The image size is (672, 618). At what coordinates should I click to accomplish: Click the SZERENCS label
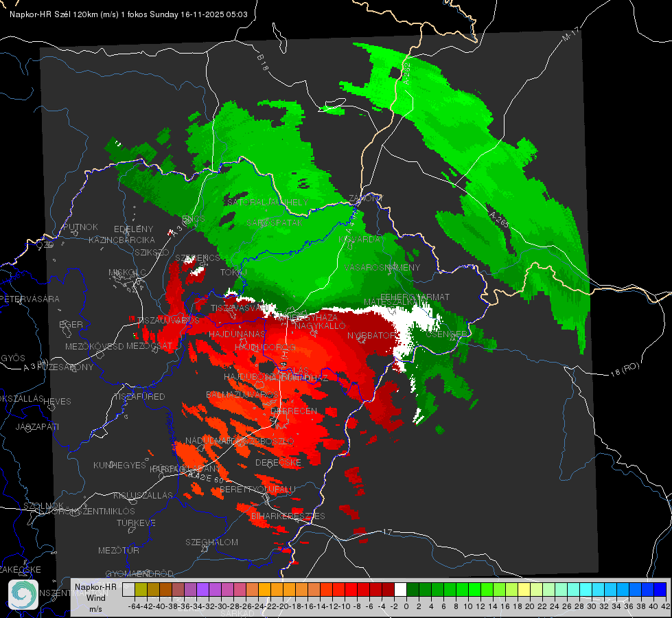pos(197,257)
